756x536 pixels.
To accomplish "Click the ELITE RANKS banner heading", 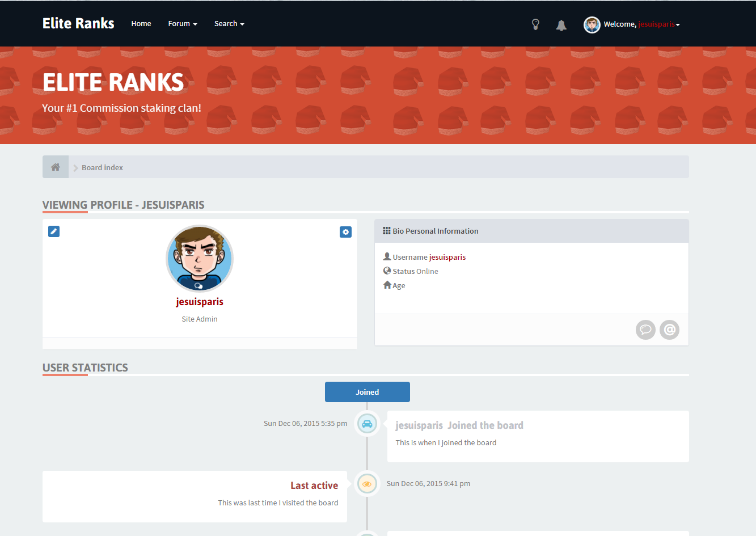I will pyautogui.click(x=113, y=82).
